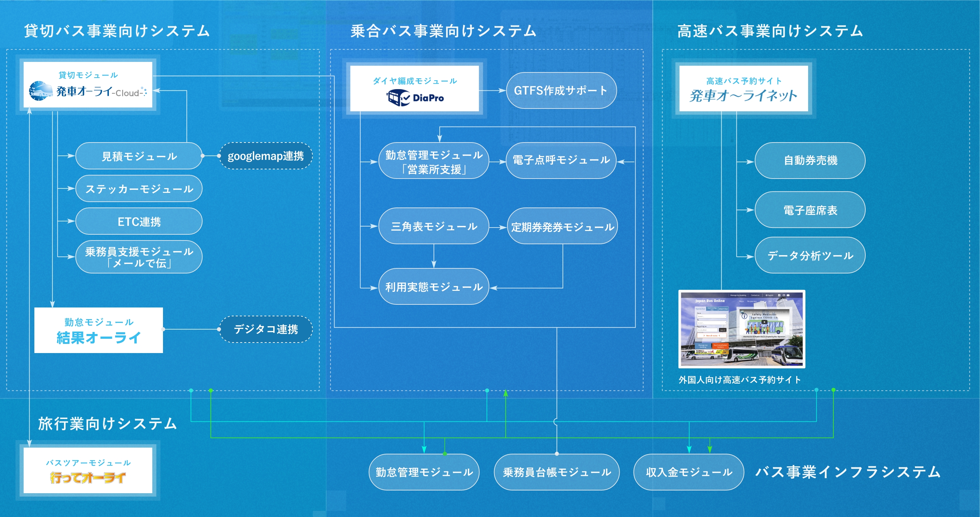
Task: Open the 高速バス予約サイト 発車オ〜ライネット card
Action: pyautogui.click(x=744, y=88)
